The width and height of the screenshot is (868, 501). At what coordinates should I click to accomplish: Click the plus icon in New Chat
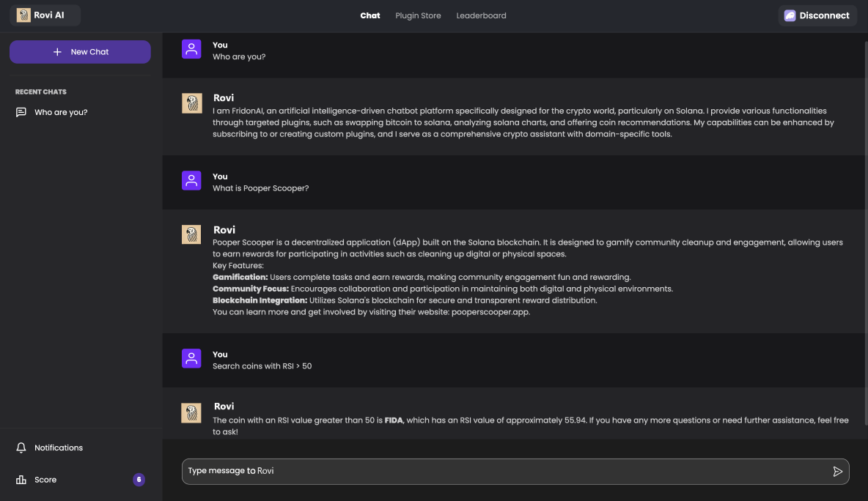click(58, 52)
